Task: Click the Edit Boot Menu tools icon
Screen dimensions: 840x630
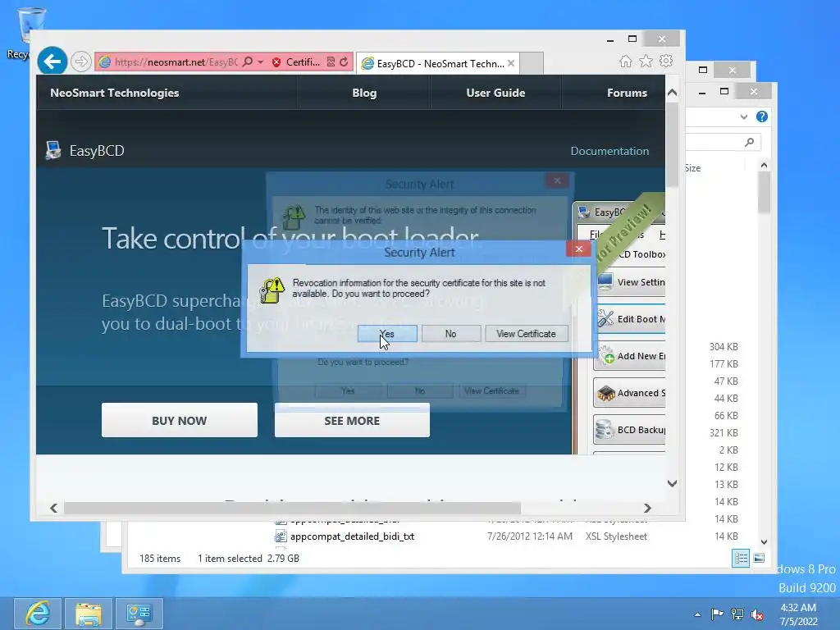Action: pos(605,319)
